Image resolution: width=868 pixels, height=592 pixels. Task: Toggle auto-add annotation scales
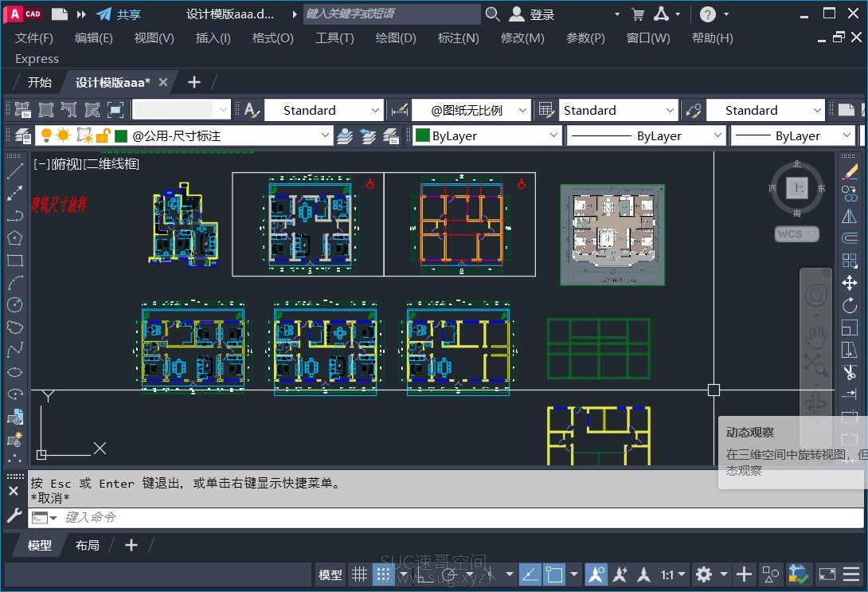[620, 574]
